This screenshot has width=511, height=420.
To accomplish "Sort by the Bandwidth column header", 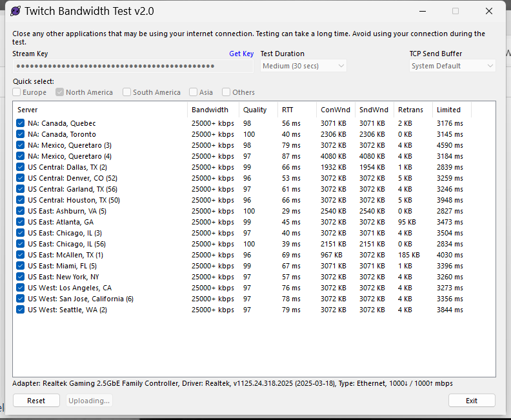I will click(x=213, y=110).
